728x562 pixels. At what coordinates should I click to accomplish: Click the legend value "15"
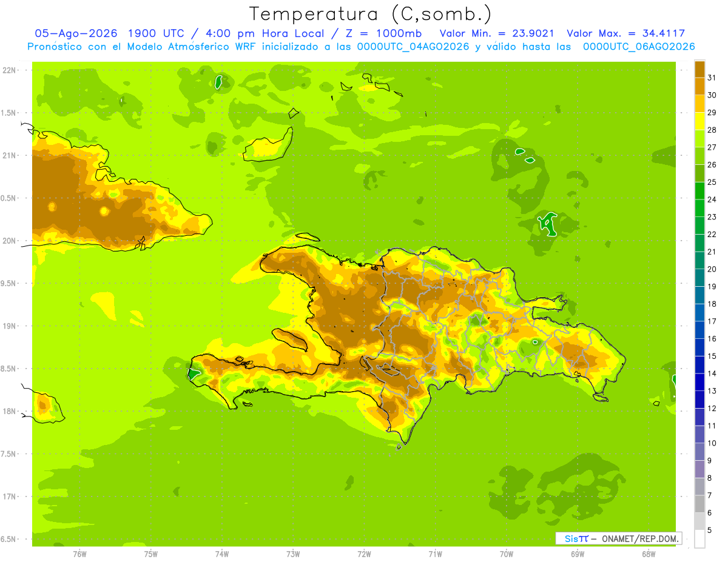click(x=712, y=356)
